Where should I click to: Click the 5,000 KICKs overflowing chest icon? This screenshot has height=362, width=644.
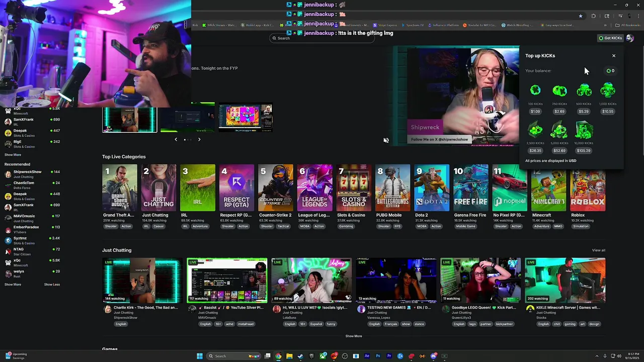[559, 131]
